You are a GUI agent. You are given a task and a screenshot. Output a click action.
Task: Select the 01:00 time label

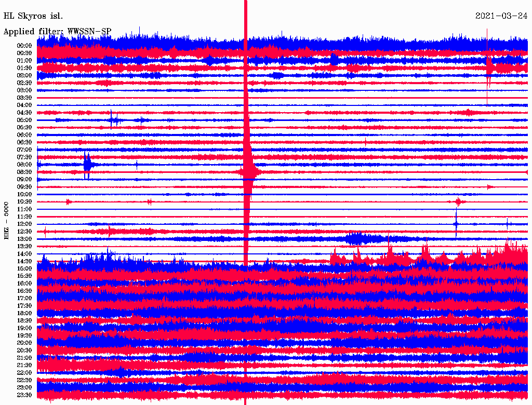(x=24, y=60)
